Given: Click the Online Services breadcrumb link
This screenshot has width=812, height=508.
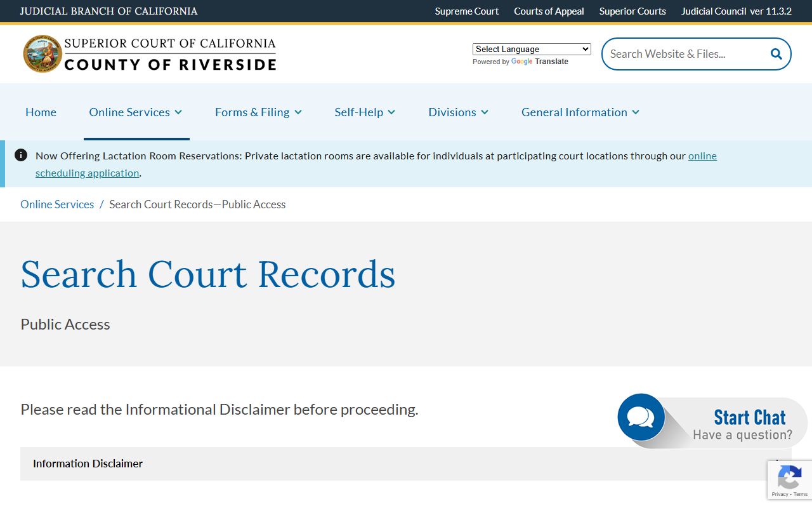Looking at the screenshot, I should (x=57, y=204).
